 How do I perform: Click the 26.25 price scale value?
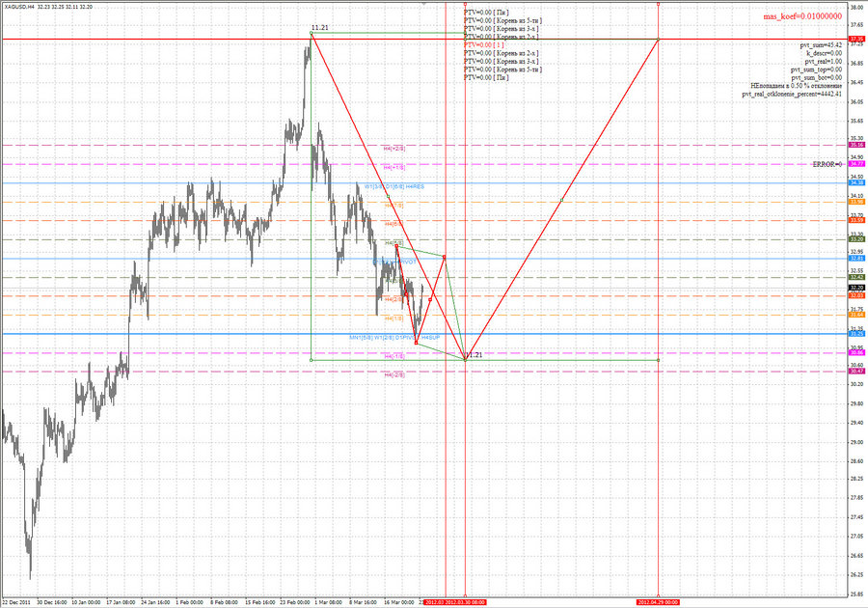tap(857, 575)
